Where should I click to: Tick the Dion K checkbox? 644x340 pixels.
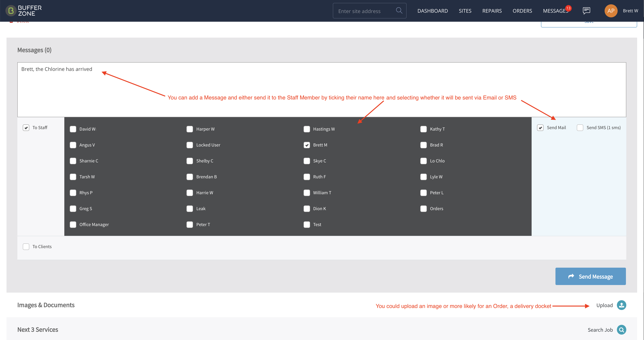[306, 208]
